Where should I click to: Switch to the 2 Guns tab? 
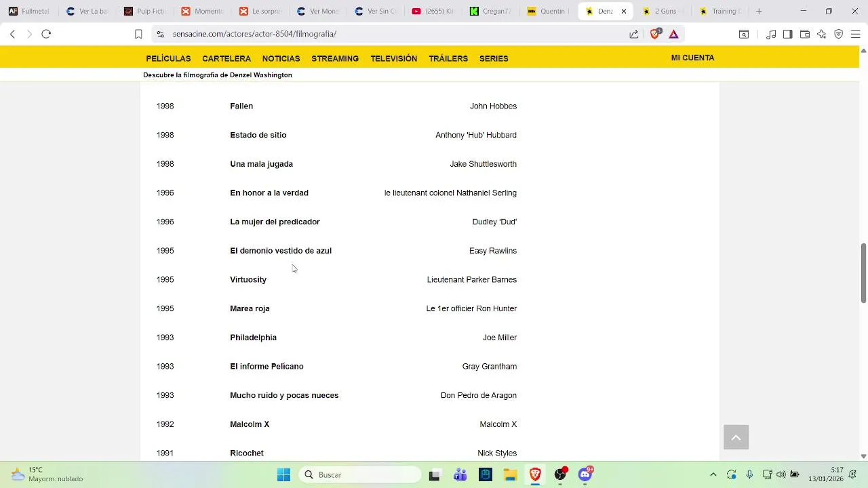[665, 11]
